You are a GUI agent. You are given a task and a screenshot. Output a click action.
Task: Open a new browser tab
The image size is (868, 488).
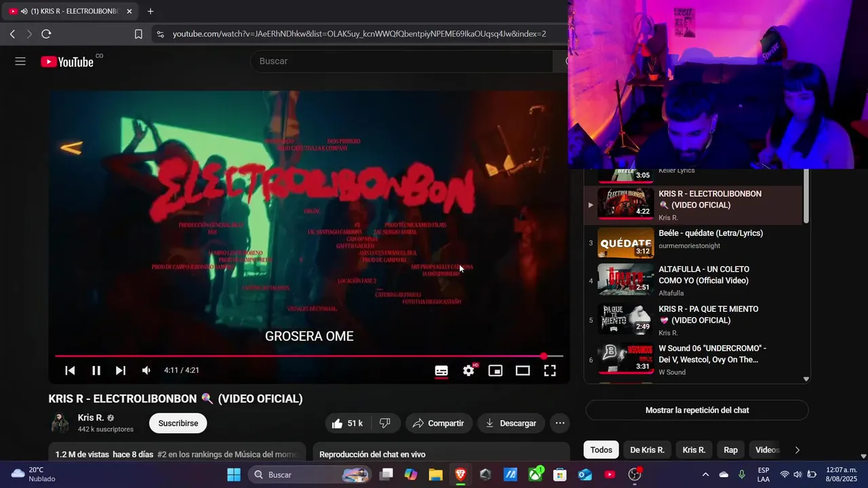[x=151, y=12]
